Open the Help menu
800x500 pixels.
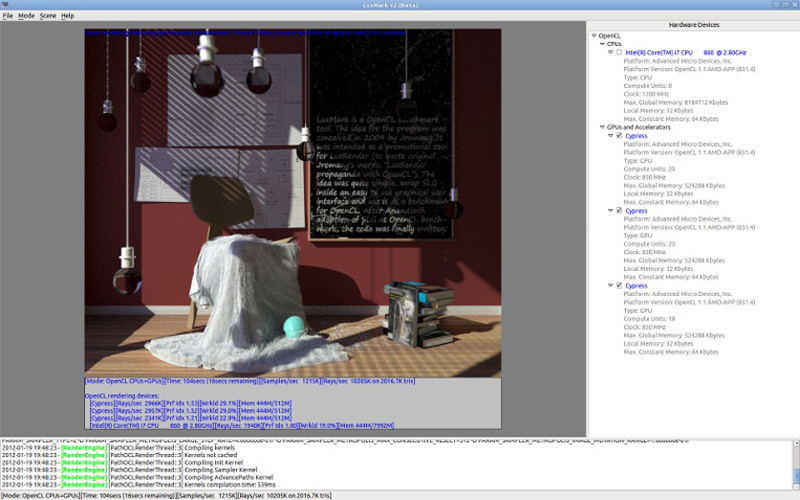pos(67,16)
